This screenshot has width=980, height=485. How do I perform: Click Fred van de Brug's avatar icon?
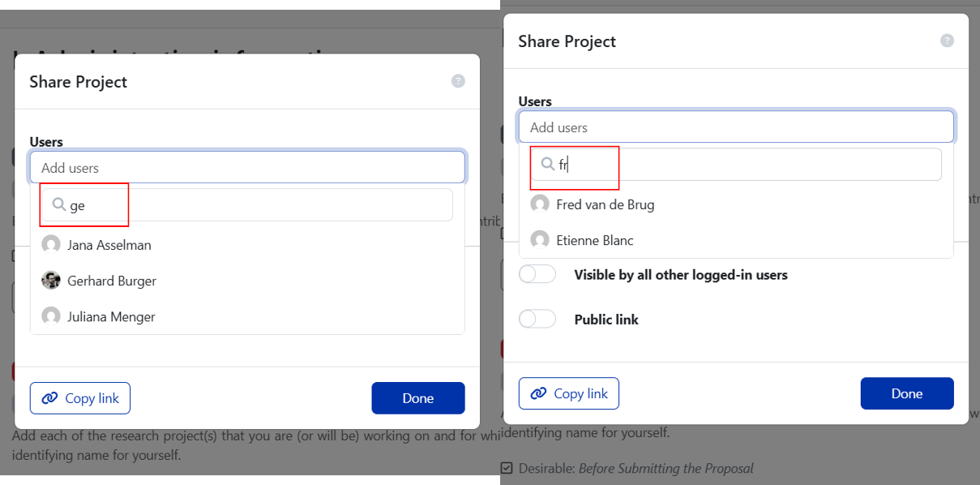tap(540, 204)
